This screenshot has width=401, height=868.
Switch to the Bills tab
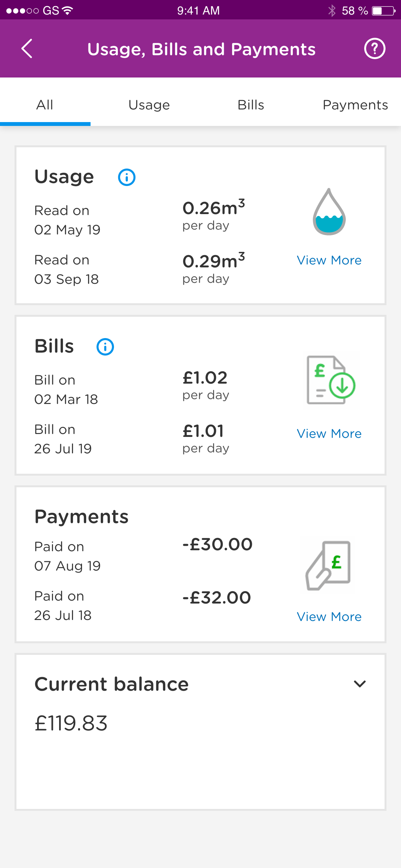click(x=251, y=105)
